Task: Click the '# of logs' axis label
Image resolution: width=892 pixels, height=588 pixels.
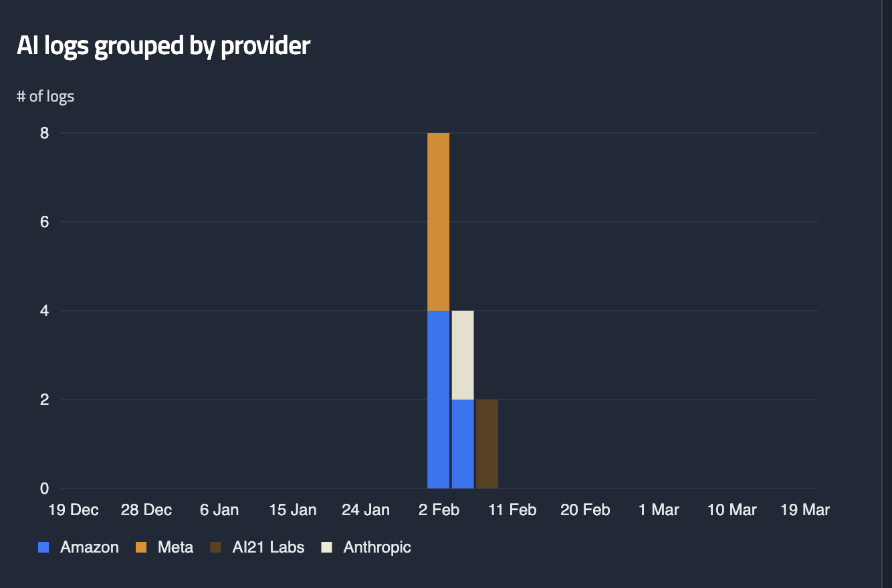Action: pyautogui.click(x=45, y=96)
